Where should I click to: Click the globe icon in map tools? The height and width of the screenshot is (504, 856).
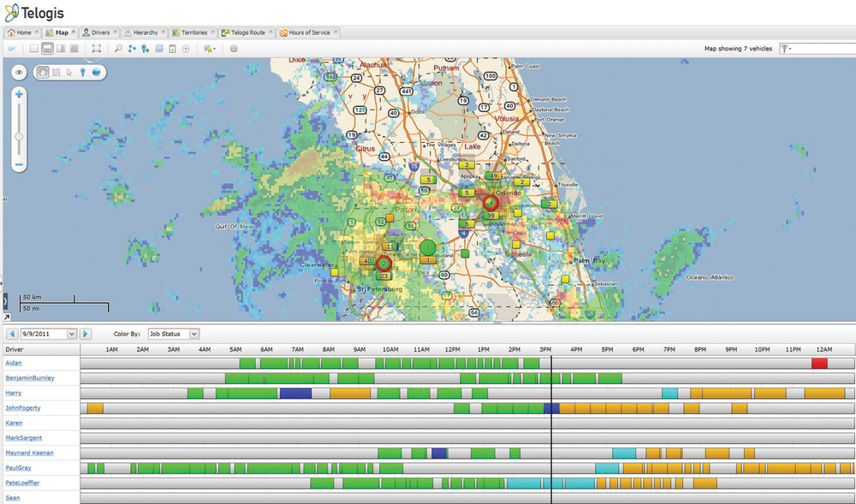[x=96, y=73]
